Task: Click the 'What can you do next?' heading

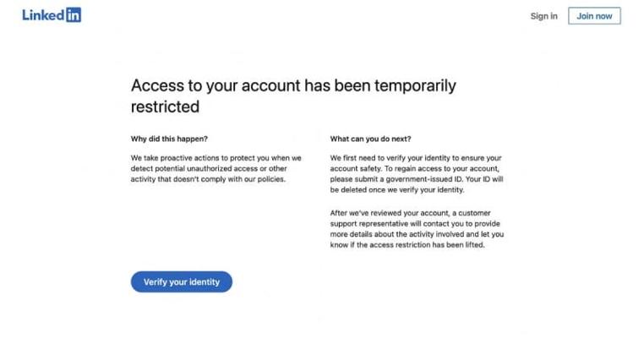Action: (370, 139)
